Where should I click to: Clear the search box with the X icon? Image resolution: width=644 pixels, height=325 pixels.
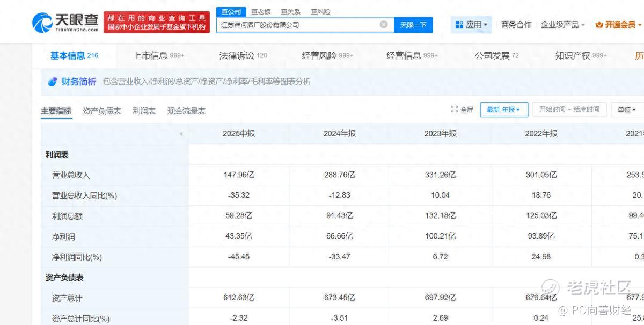point(384,25)
